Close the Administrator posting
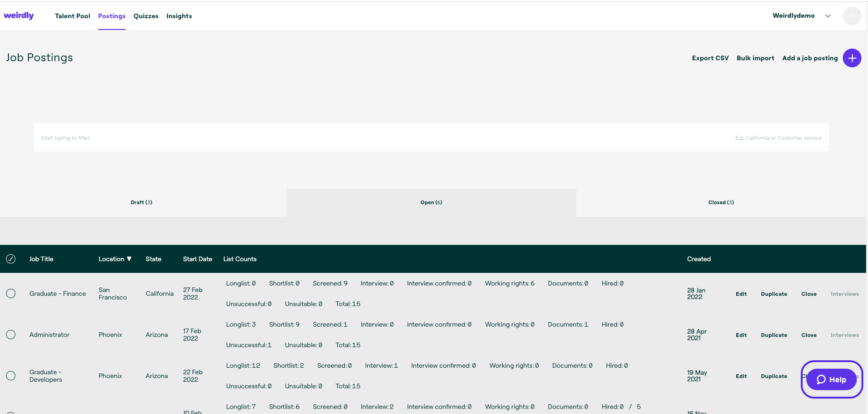Viewport: 868px width, 414px height. (x=809, y=335)
